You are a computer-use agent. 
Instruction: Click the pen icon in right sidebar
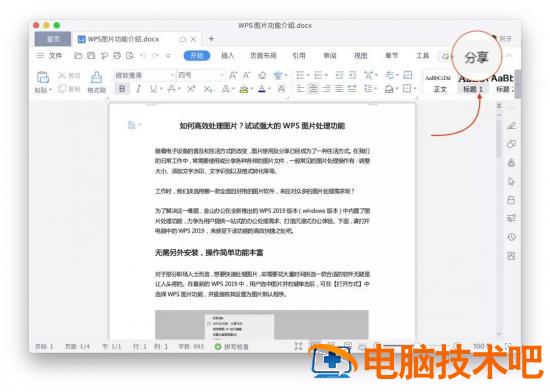click(x=511, y=126)
